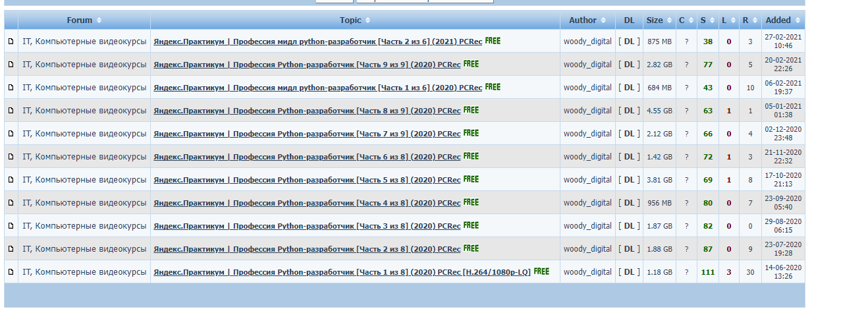Screen dimensions: 868x311
Task: Download the 1.88 GB torrent via DL
Action: (629, 249)
